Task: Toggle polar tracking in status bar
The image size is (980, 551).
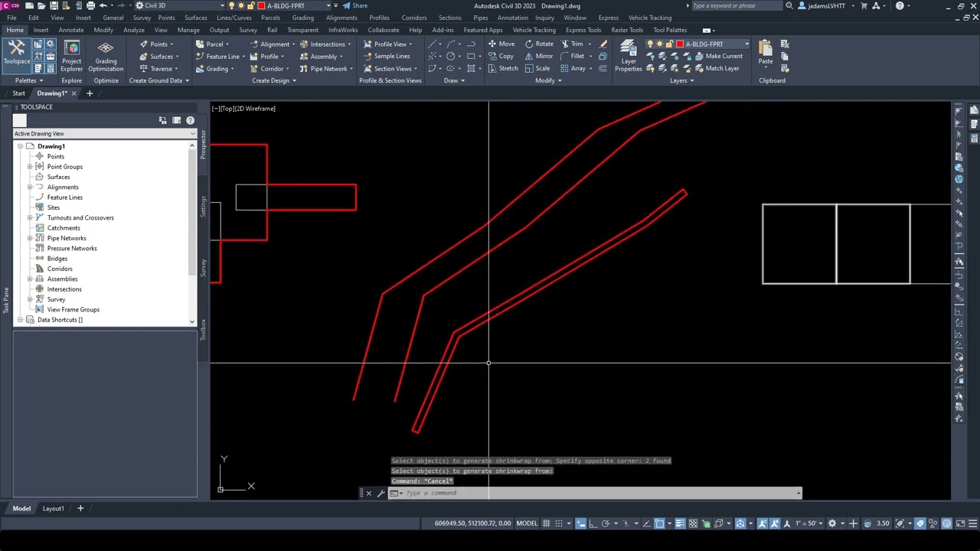Action: 606,523
